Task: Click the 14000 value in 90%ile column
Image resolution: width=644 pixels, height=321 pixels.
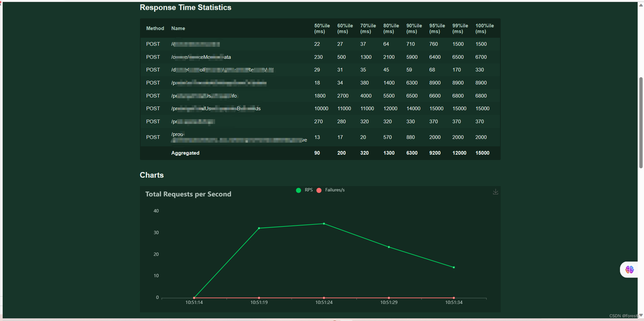Action: click(x=414, y=109)
